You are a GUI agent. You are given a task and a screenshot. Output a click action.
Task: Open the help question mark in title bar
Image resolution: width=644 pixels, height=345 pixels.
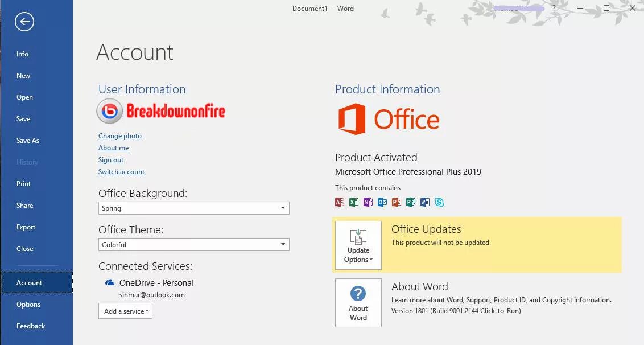[x=554, y=8]
